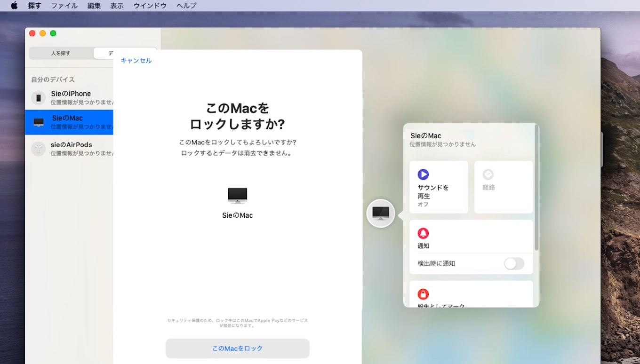Screen dimensions: 640x364
Task: Click the info panel's vertical scrollbar
Action: 536,188
